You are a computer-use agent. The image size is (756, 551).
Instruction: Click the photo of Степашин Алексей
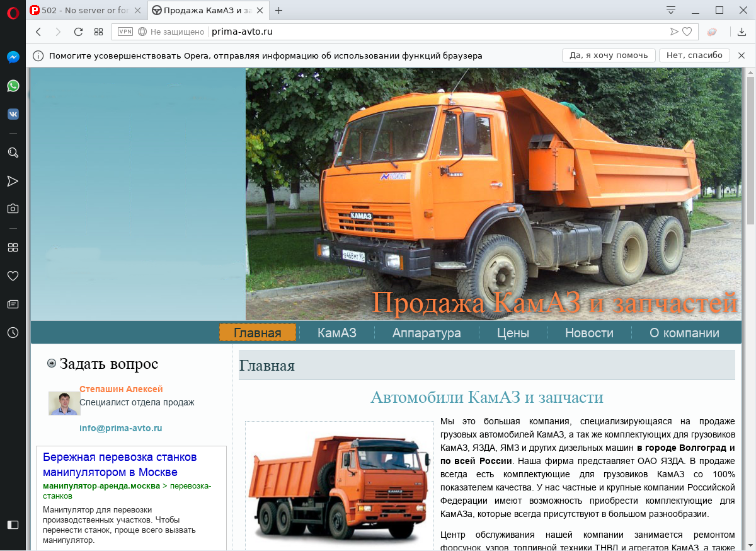coord(64,403)
